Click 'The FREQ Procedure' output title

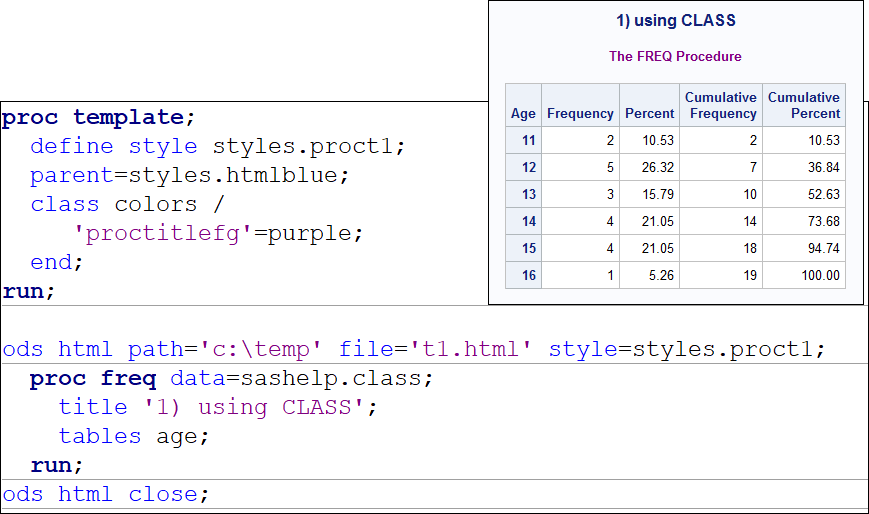tap(675, 57)
